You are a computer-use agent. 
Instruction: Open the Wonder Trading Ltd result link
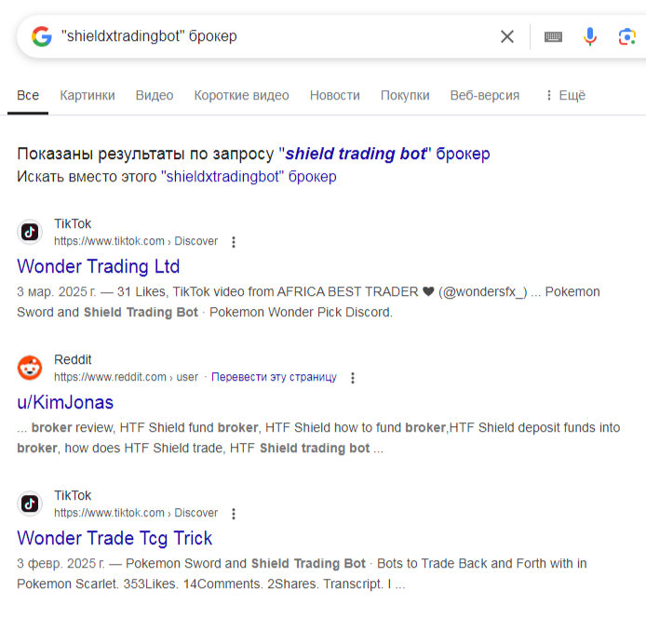coord(98,266)
